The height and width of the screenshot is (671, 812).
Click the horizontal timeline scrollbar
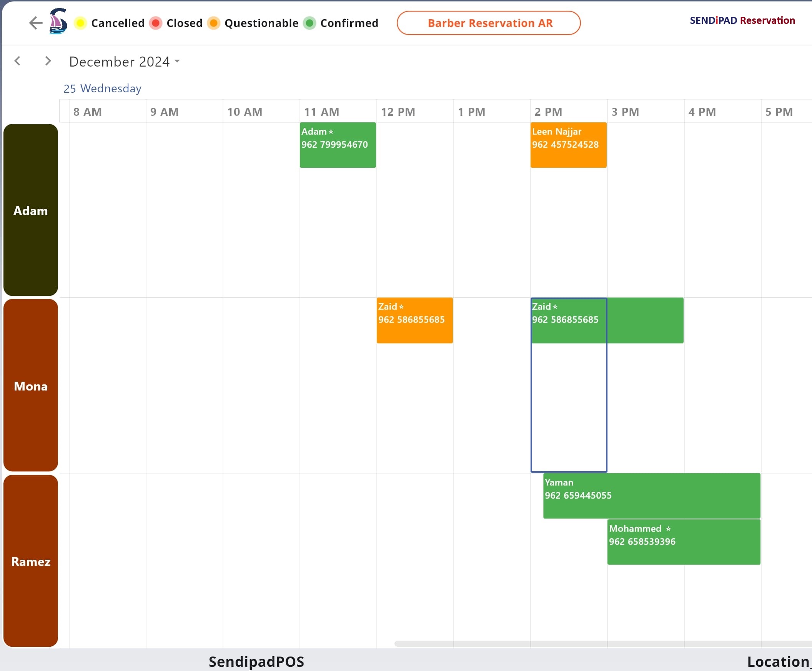[x=602, y=644]
